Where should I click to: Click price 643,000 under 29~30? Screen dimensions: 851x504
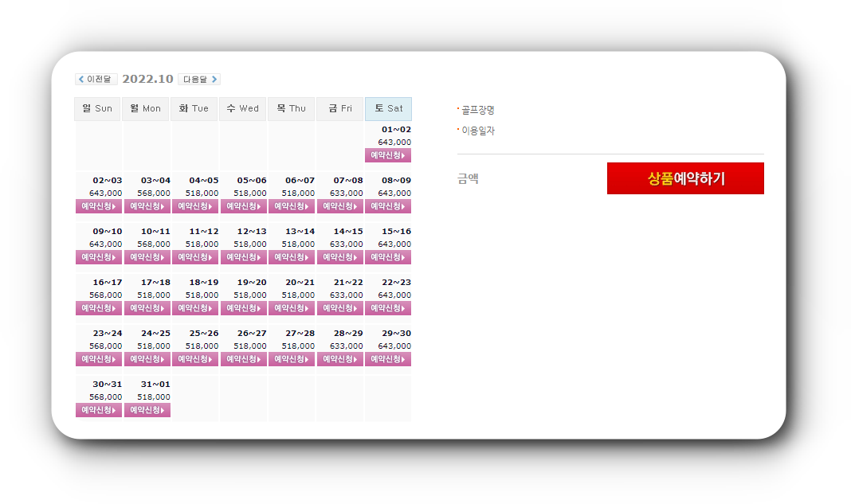[x=394, y=346]
